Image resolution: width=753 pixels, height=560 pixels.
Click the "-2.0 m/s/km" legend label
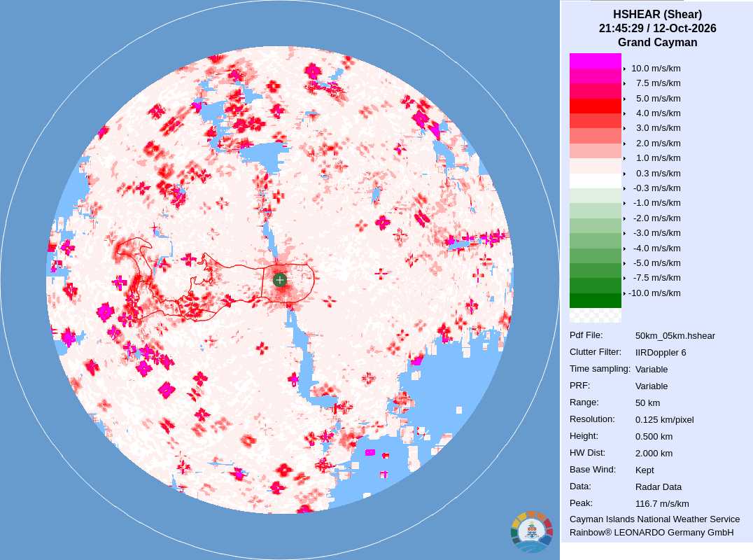click(656, 218)
